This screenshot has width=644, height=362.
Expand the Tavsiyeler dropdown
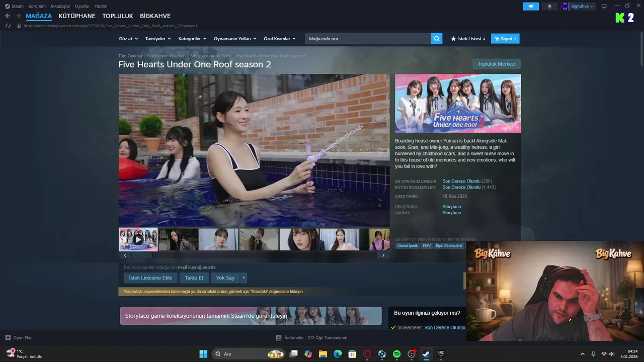(x=158, y=39)
